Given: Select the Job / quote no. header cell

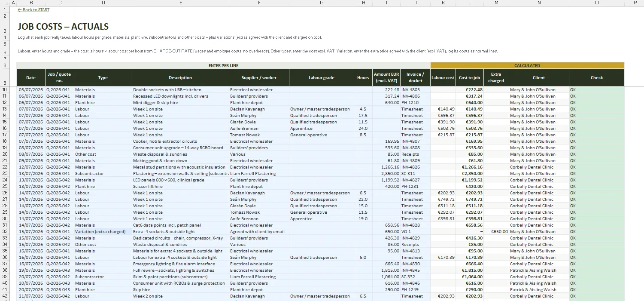Looking at the screenshot, I should (x=60, y=78).
